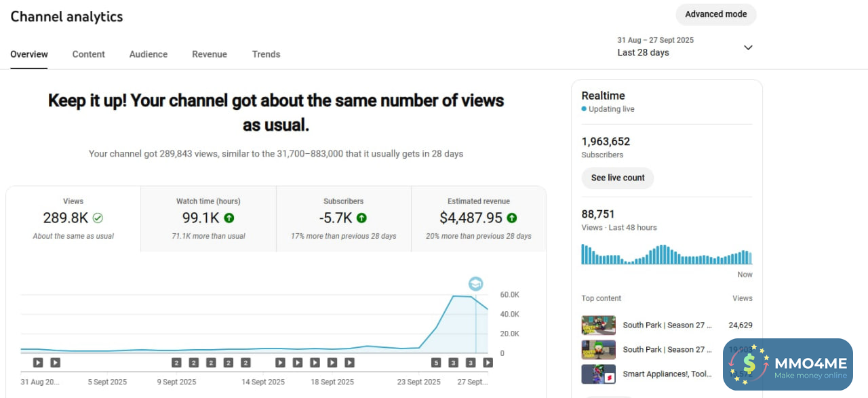Click the 'Now' label under realtime chart
This screenshot has height=398, width=868.
745,275
